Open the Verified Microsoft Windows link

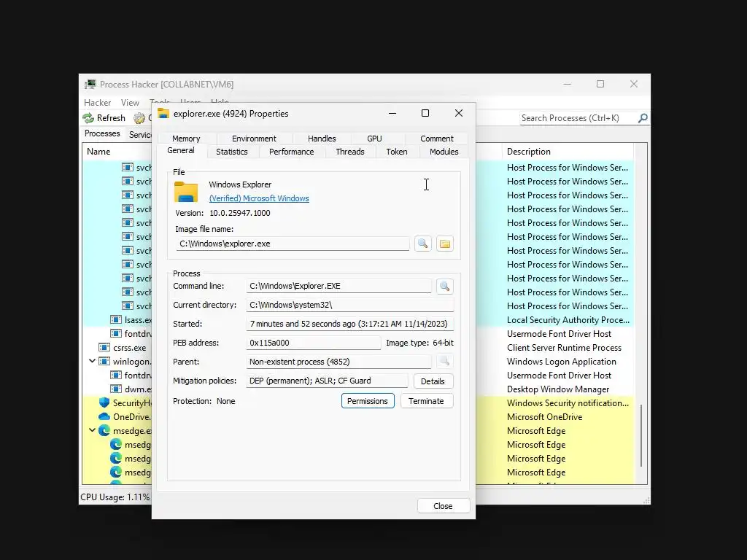pos(259,198)
